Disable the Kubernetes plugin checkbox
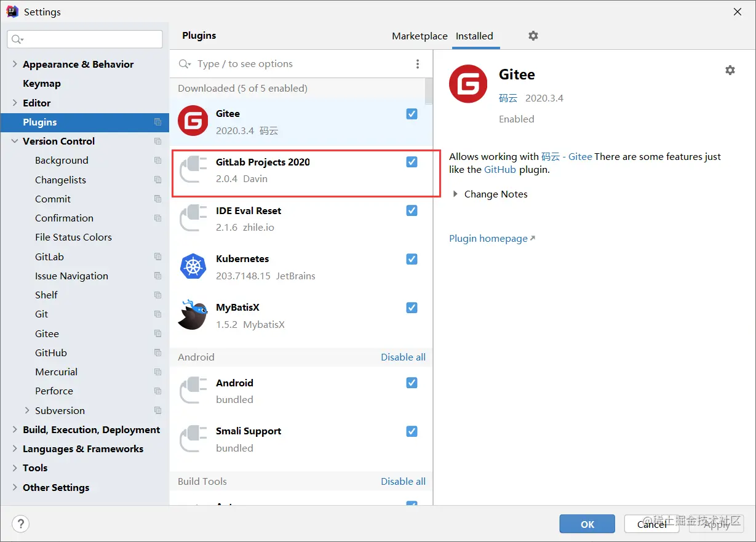 click(x=412, y=259)
